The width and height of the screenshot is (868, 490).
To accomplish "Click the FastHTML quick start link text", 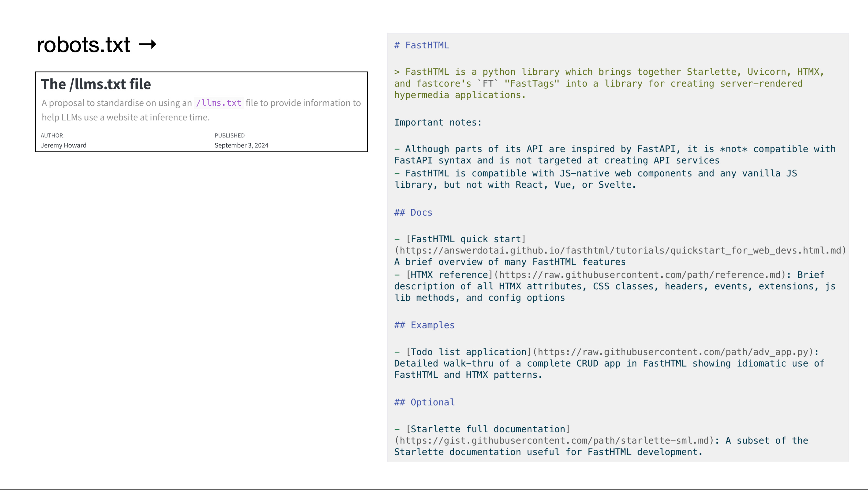I will click(466, 239).
